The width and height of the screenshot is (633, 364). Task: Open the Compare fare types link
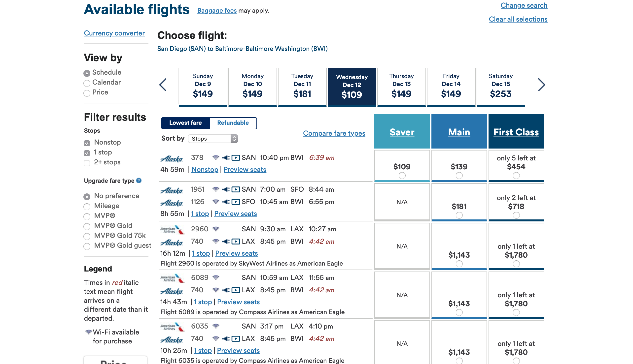tap(334, 133)
